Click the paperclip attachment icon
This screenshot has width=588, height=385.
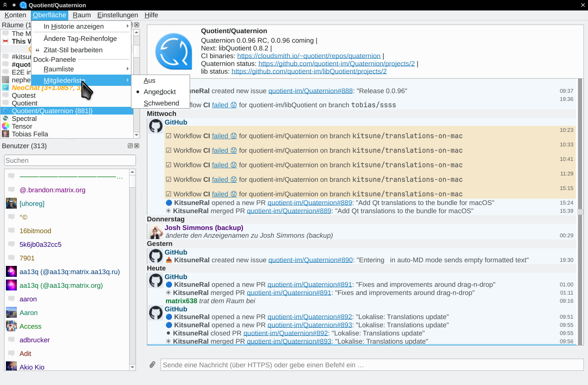(152, 364)
